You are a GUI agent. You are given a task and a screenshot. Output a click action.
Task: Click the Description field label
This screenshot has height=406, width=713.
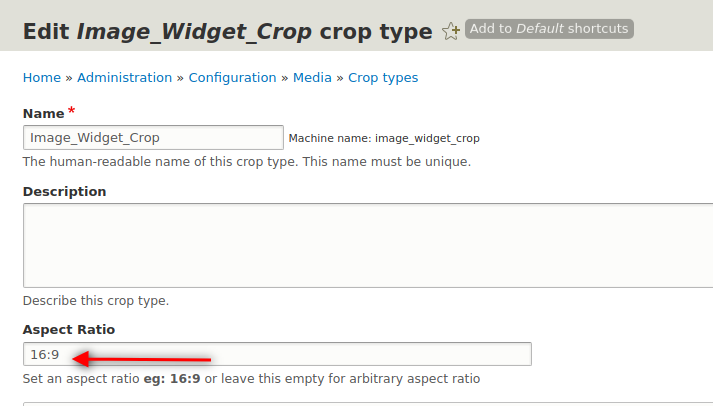64,191
